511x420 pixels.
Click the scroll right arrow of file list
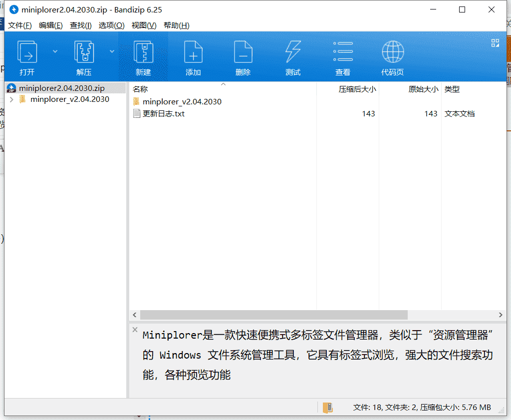coord(501,315)
